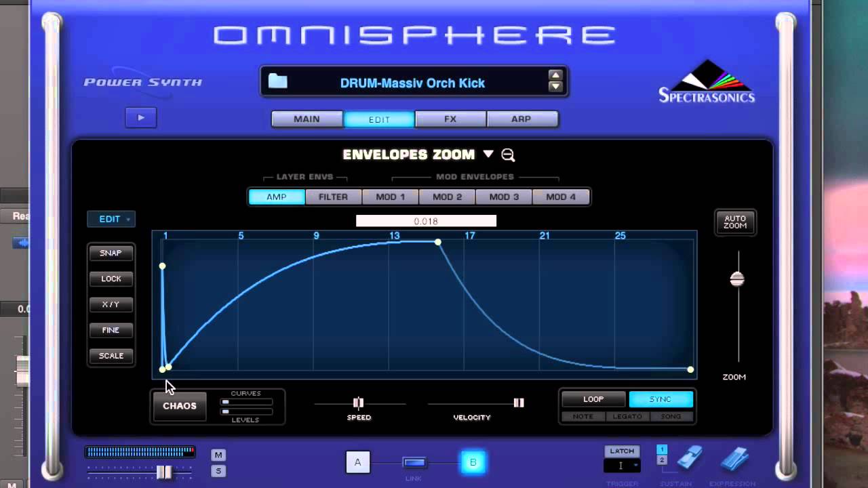Click the play arrow button under Power Synth
The image size is (868, 488).
click(x=141, y=117)
